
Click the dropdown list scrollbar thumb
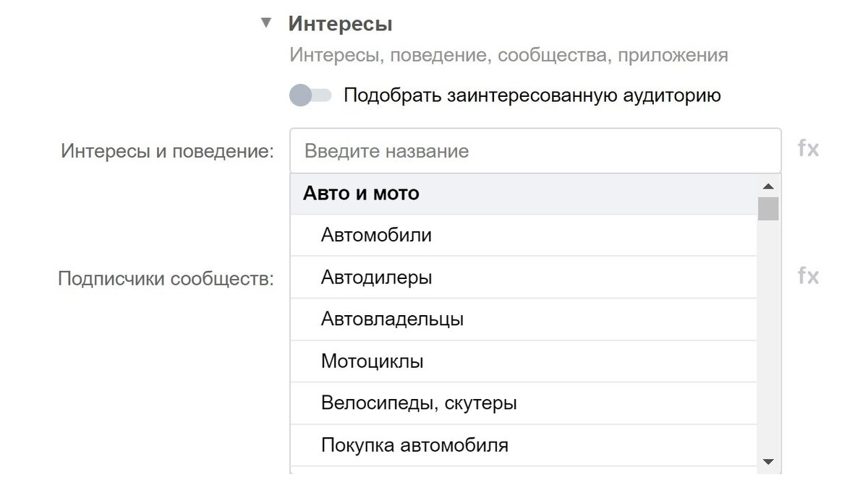click(x=768, y=208)
